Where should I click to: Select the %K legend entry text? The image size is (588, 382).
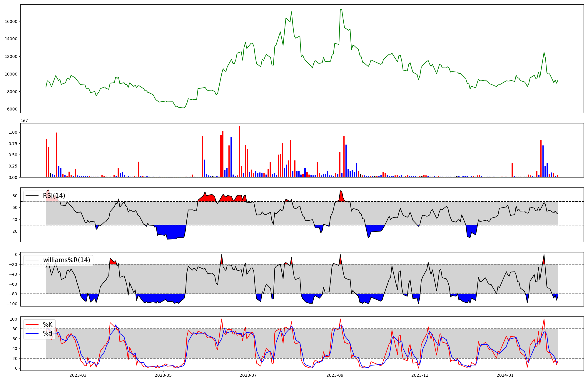click(x=48, y=325)
